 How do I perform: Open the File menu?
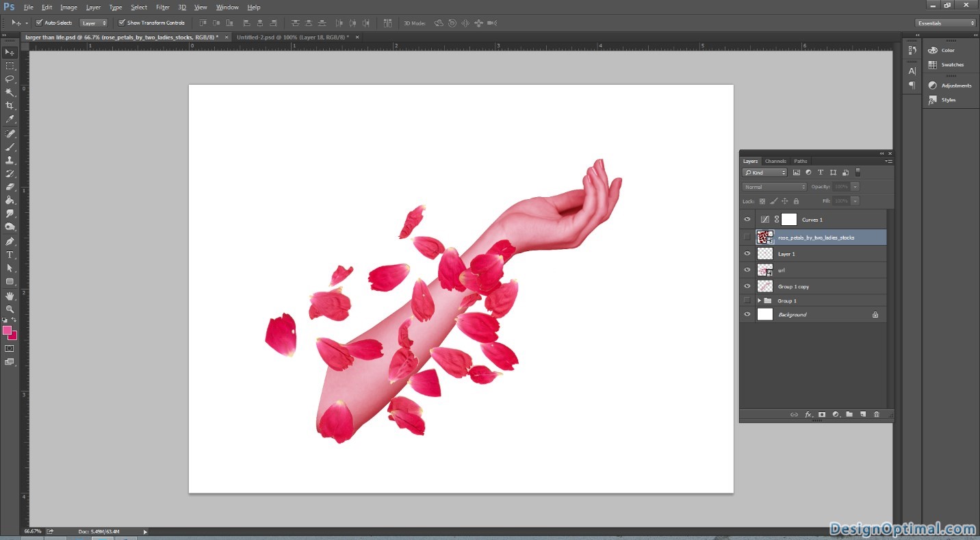[x=29, y=7]
